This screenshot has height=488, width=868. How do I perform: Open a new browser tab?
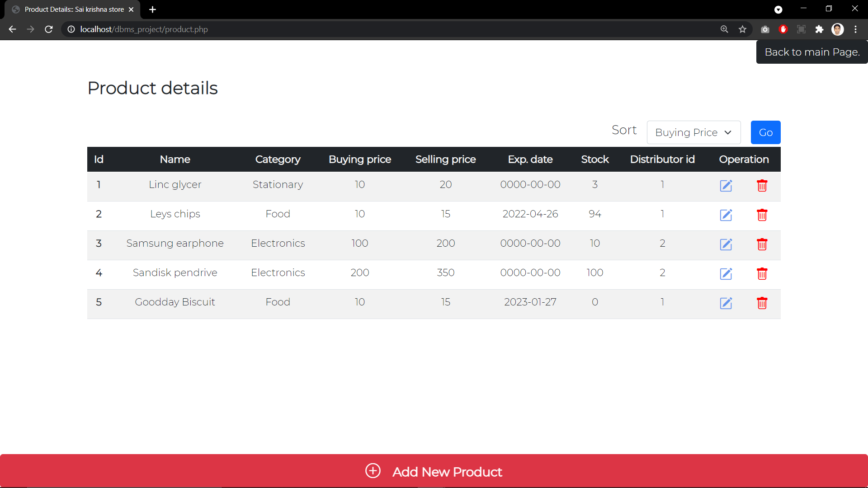point(152,9)
